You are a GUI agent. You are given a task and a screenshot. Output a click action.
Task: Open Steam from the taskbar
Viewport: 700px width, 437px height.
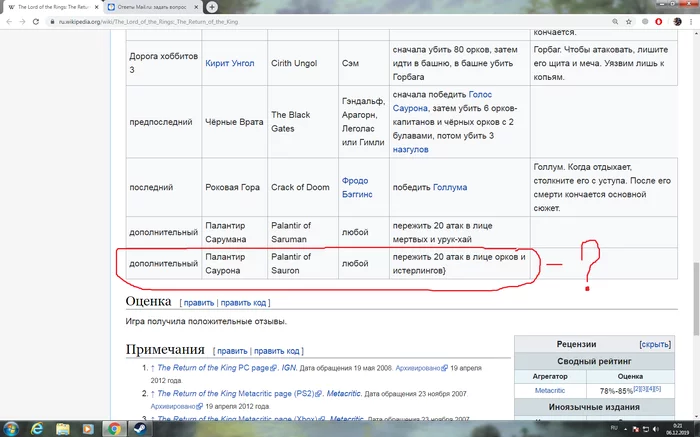(138, 429)
